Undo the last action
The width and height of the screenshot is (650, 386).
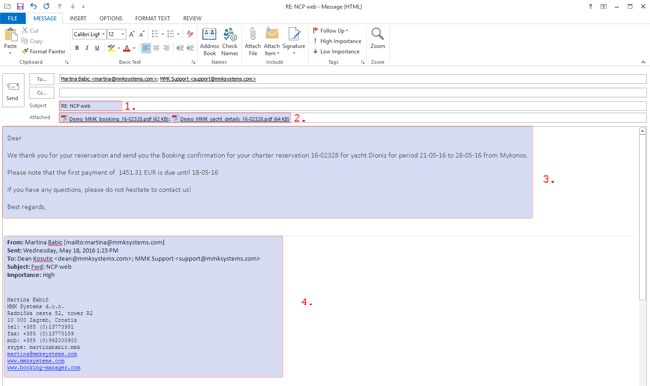click(x=33, y=6)
